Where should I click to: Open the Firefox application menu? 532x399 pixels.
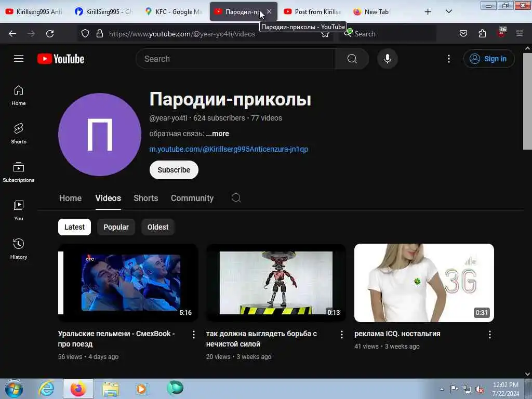(x=520, y=33)
